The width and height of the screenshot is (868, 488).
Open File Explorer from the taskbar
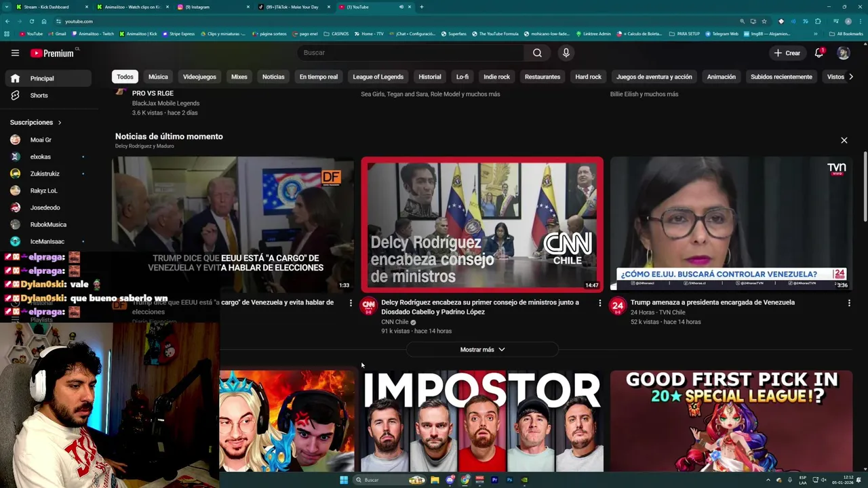tap(435, 480)
